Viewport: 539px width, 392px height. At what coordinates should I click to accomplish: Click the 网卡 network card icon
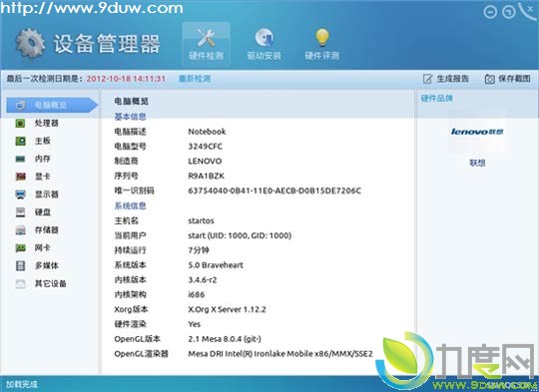coord(21,248)
